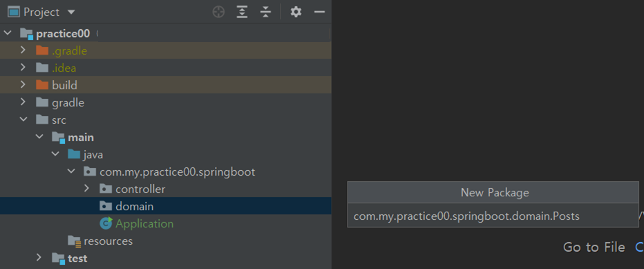
Task: Click the springboot package icon
Action: click(x=90, y=171)
